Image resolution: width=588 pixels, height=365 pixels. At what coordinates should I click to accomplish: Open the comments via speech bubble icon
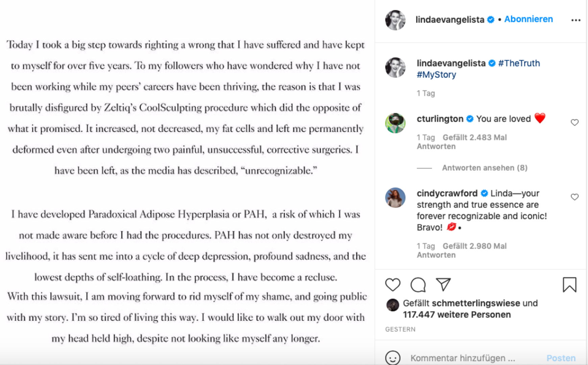coord(418,285)
